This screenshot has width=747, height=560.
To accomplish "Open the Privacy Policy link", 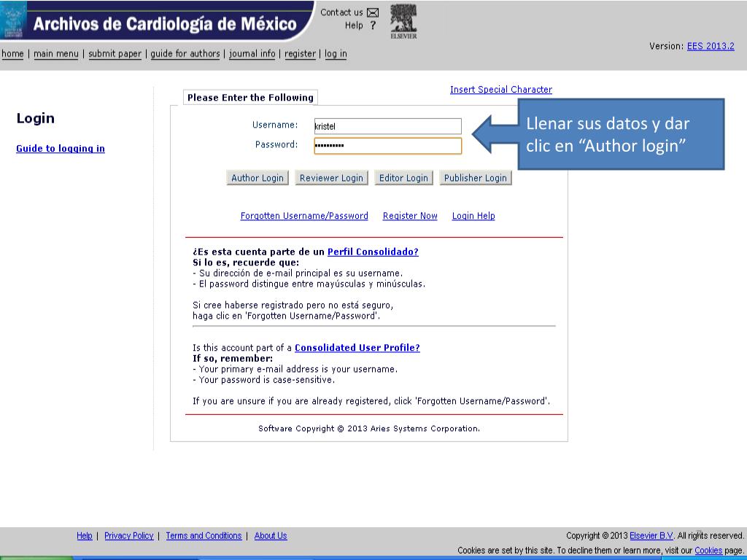I will tap(128, 536).
